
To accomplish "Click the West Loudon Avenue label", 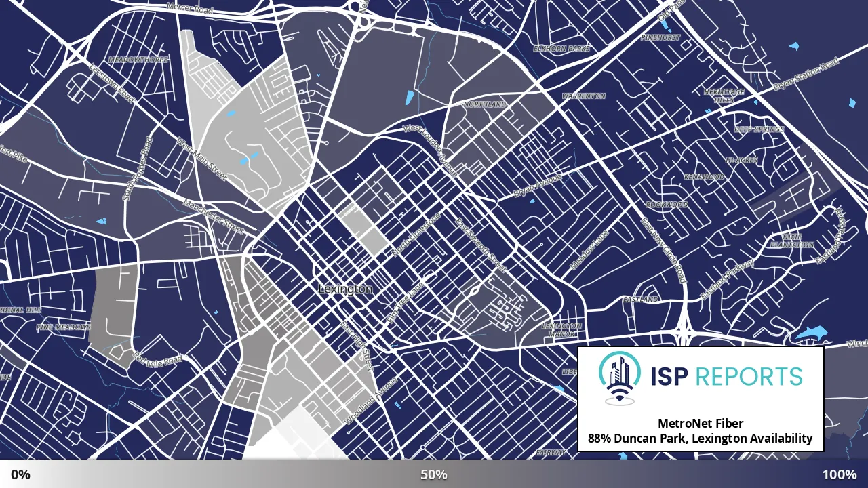I will pos(430,150).
